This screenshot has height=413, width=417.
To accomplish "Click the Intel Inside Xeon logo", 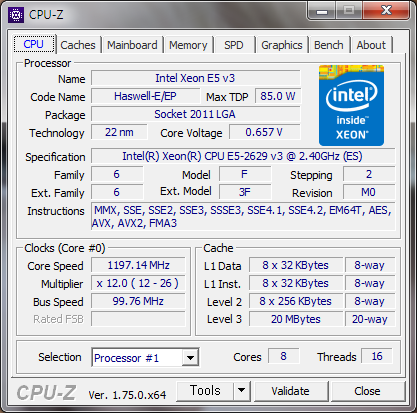I will coord(351,105).
